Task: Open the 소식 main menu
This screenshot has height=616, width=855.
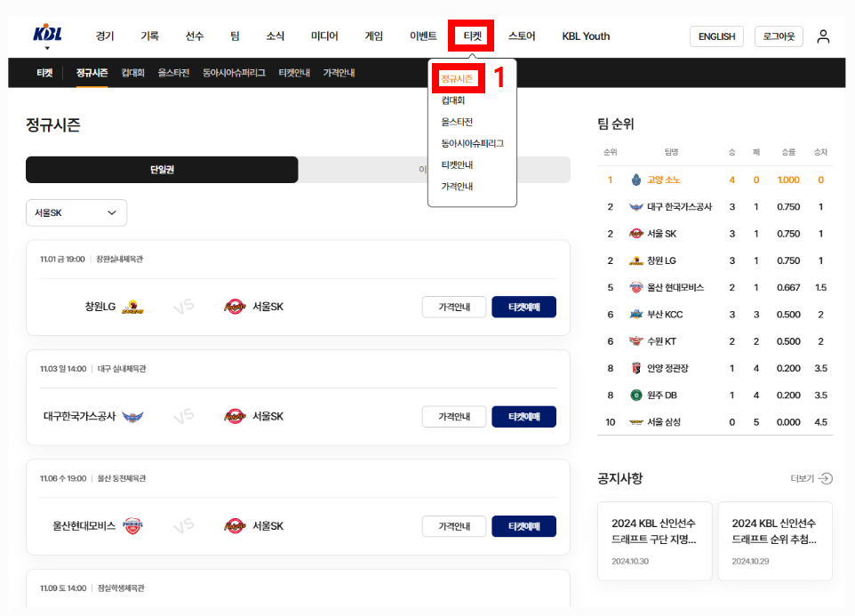Action: 275,36
